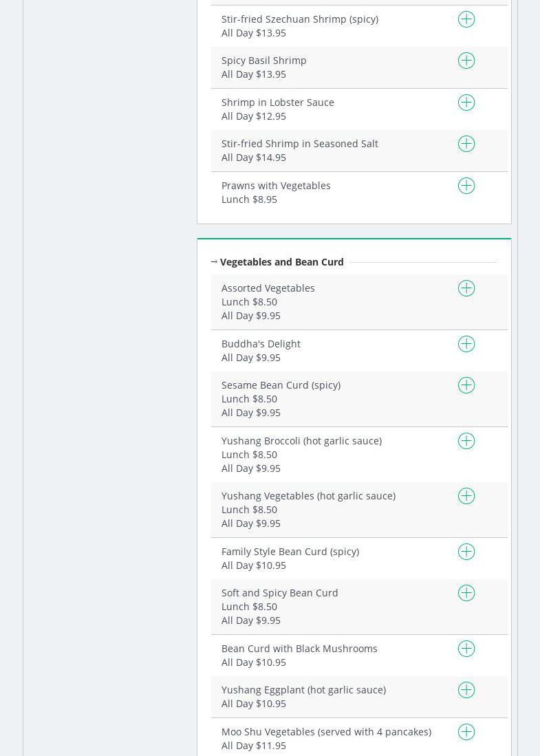Add Sesame Bean Curd to order
Screen dimensions: 540x756
466,385
